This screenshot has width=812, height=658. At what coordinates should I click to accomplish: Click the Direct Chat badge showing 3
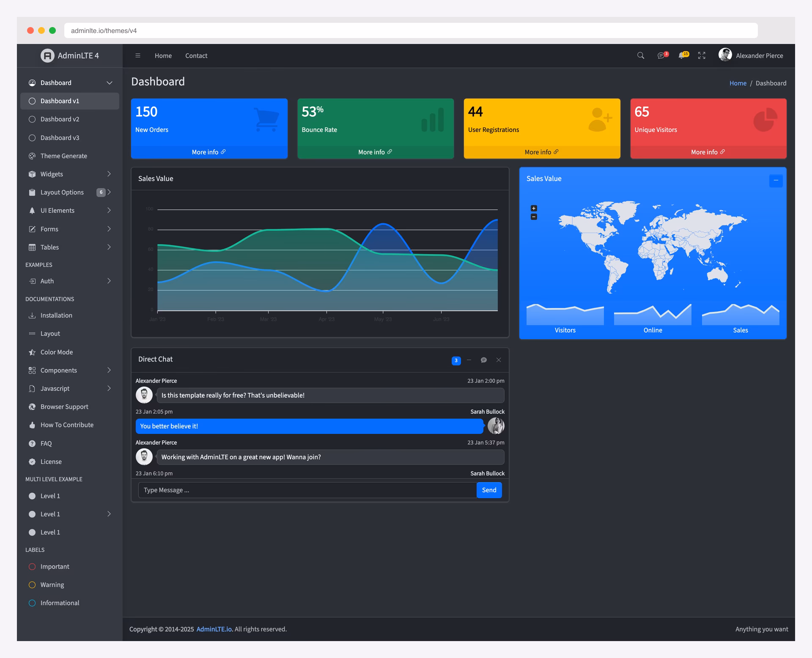pos(456,361)
